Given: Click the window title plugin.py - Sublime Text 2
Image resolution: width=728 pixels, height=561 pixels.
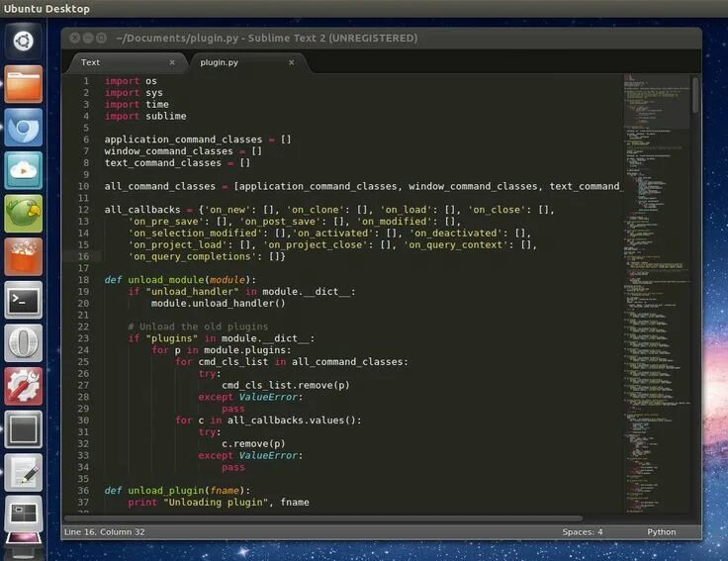Looking at the screenshot, I should tap(266, 38).
